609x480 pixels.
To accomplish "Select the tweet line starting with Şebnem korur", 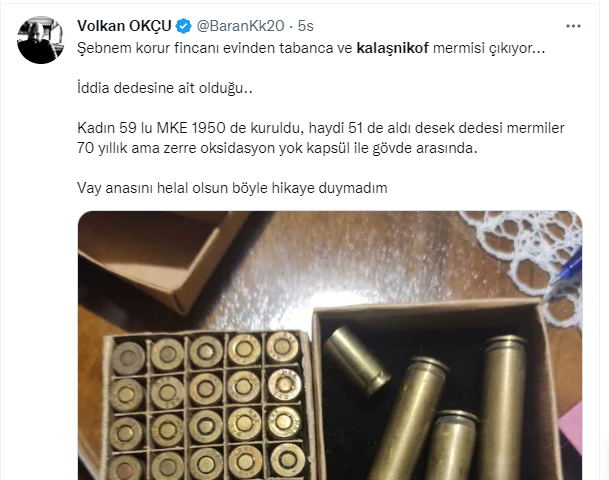I will pos(311,48).
